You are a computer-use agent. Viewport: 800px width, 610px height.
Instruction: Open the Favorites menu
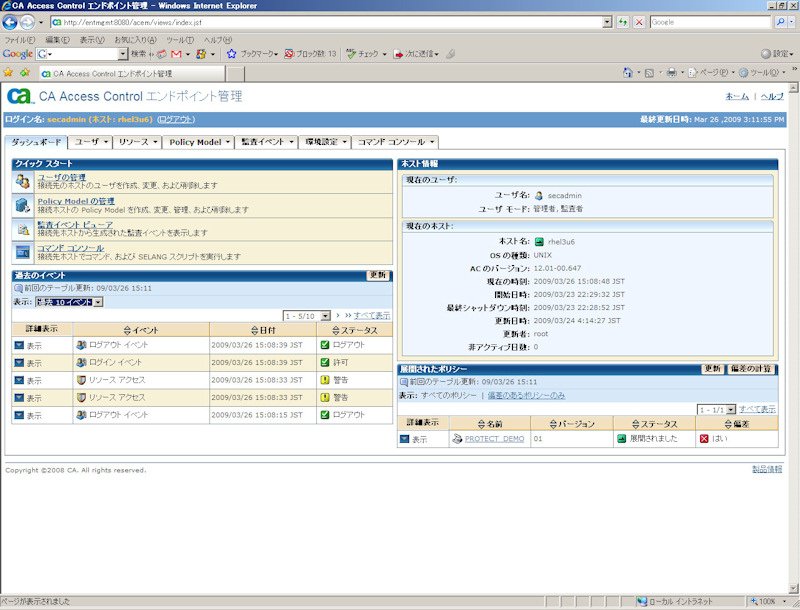pos(135,40)
